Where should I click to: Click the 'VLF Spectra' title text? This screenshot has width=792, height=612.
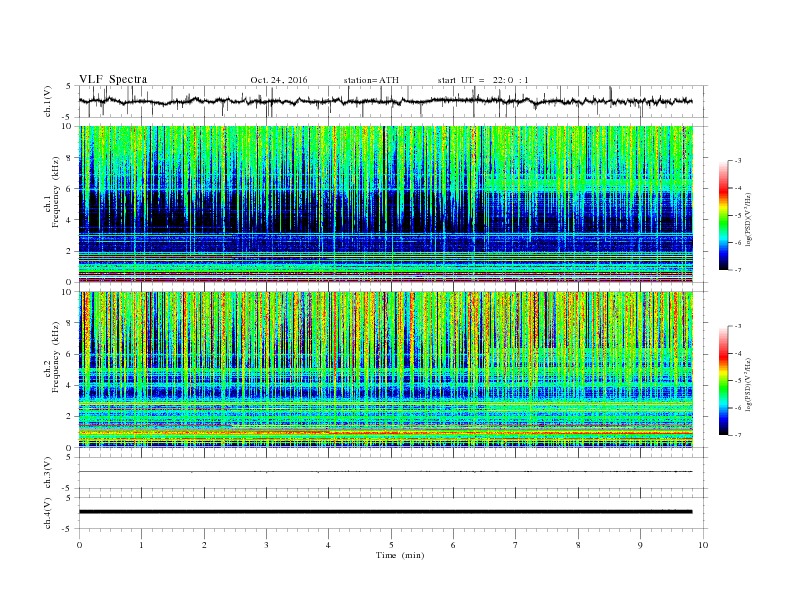click(x=113, y=79)
